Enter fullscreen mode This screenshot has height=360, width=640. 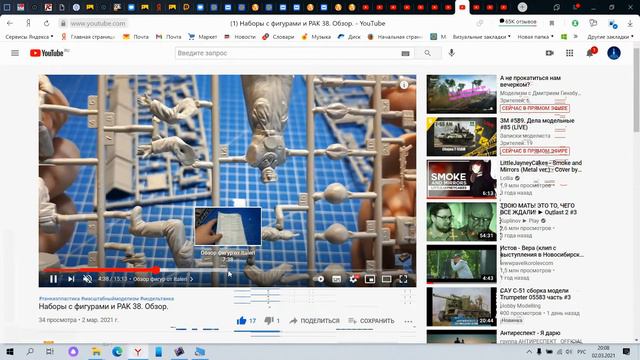[403, 279]
